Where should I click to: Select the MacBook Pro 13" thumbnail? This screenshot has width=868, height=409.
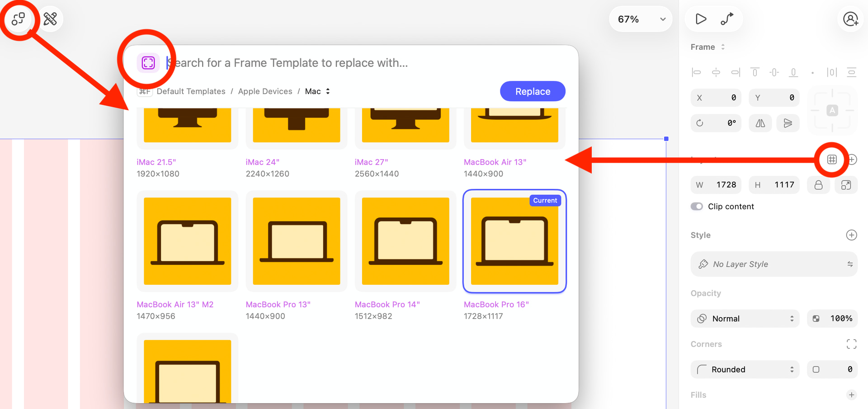point(297,241)
